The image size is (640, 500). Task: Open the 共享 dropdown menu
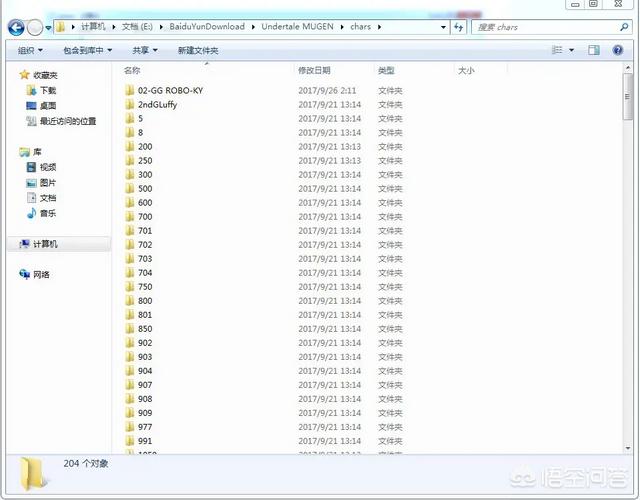[x=145, y=50]
